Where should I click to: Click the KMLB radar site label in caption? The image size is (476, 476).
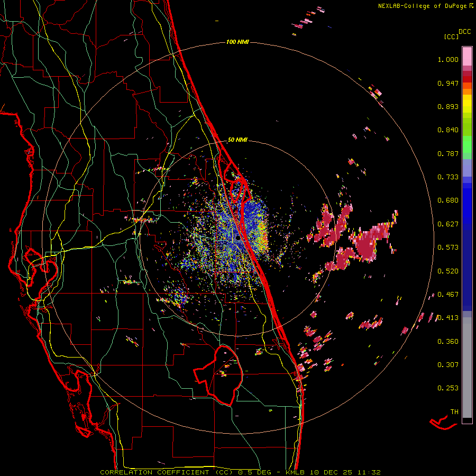(x=295, y=472)
